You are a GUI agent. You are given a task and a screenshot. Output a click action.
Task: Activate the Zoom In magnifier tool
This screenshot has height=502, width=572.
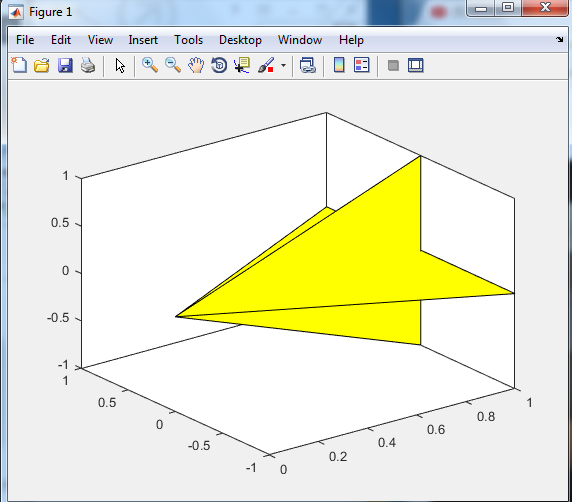coord(150,66)
